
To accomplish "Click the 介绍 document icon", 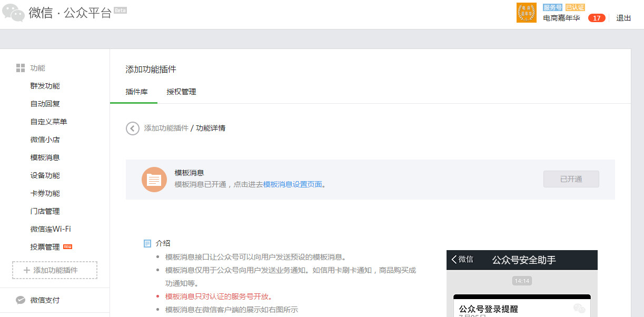I will pos(147,243).
